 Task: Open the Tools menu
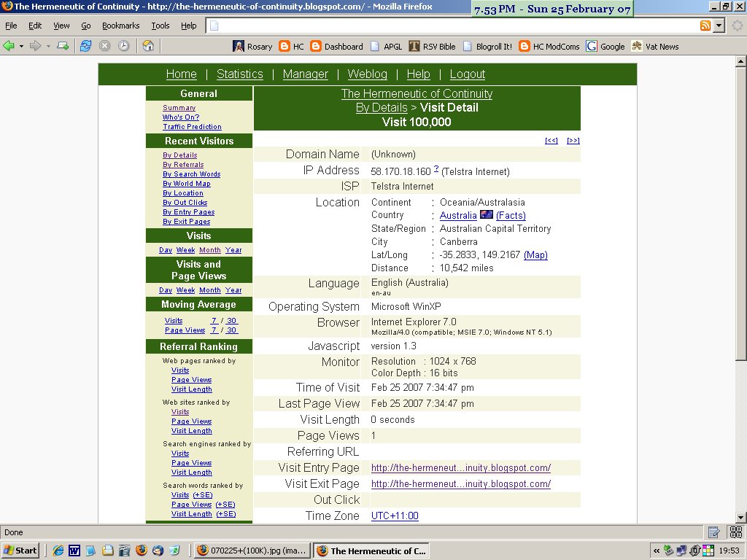click(x=160, y=26)
